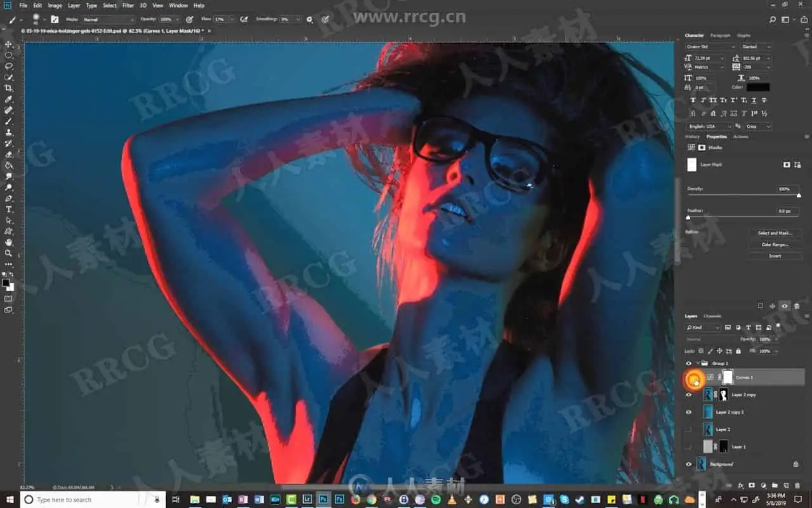
Task: Click the pixel mask icon in Properties
Action: tap(787, 164)
